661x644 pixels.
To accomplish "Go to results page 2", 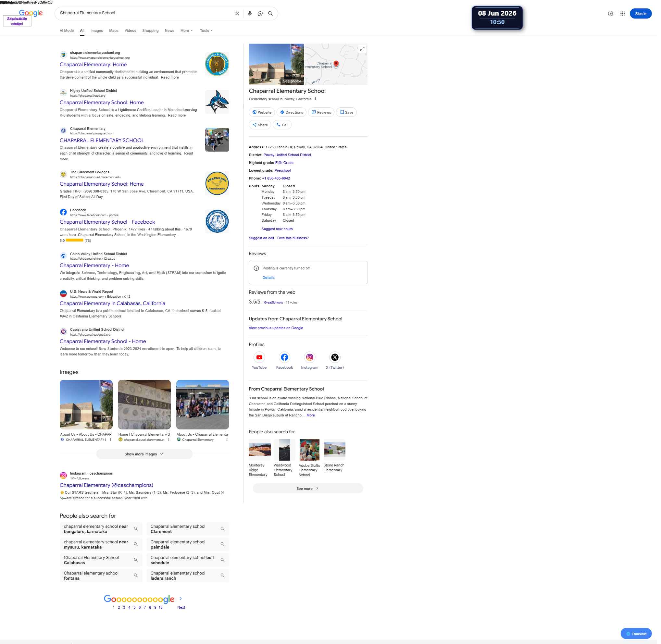I will click(x=119, y=607).
